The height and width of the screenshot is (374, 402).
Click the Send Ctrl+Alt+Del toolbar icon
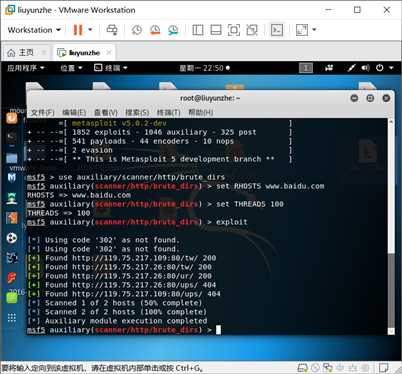(112, 30)
